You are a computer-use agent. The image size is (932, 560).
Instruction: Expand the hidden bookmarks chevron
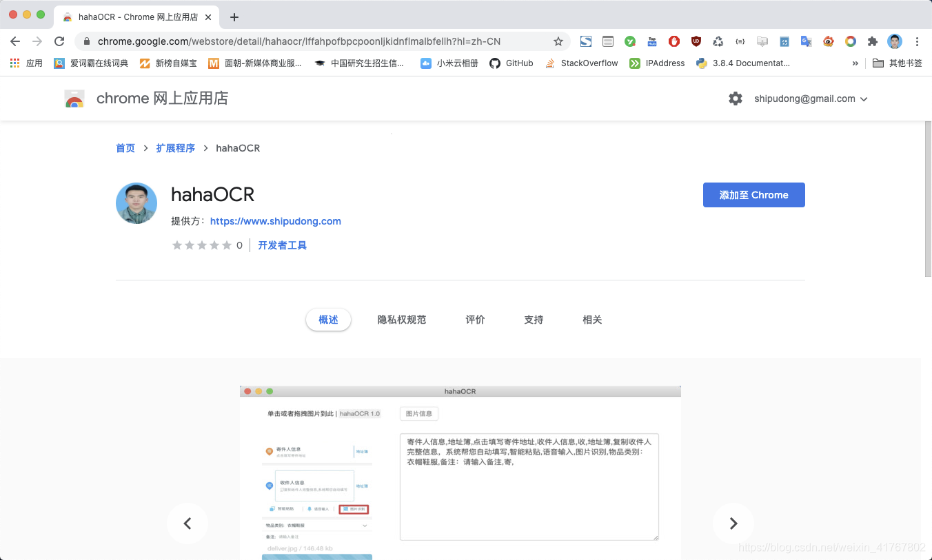(855, 63)
